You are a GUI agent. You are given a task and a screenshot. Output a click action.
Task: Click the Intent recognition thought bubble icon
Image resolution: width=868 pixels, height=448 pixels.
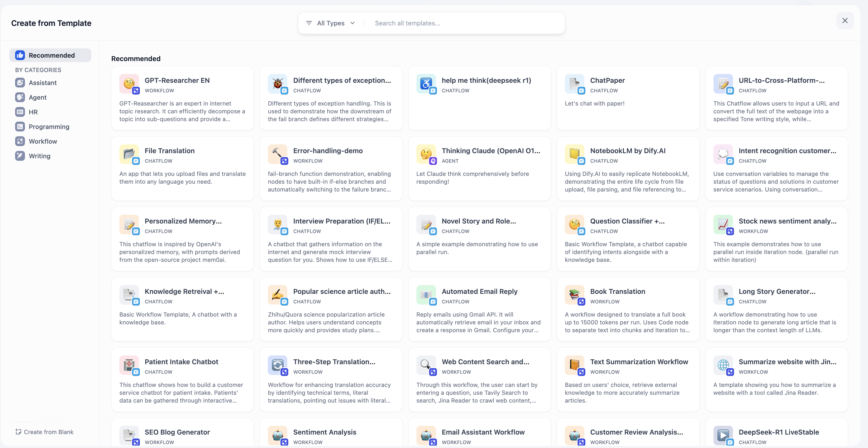click(x=723, y=154)
